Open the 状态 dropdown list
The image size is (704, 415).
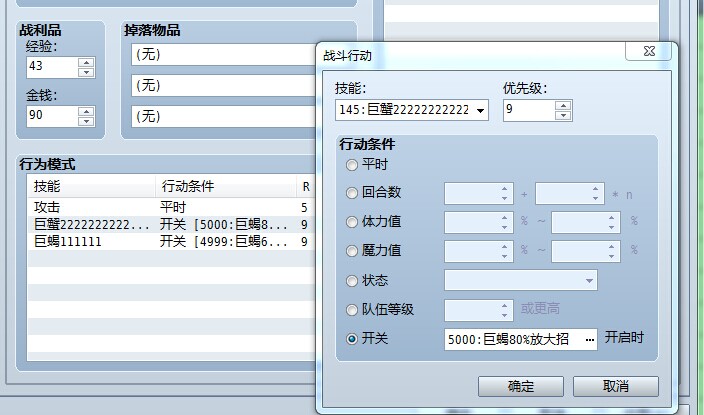point(521,280)
